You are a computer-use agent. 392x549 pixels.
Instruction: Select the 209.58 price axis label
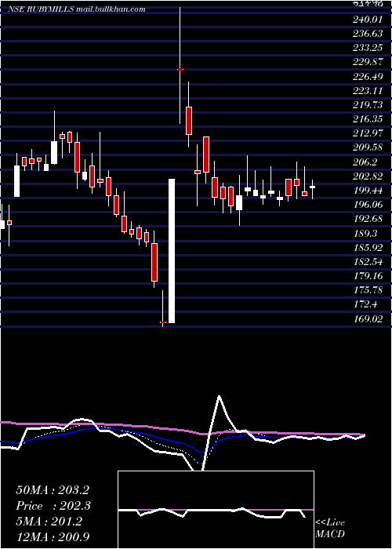pos(368,147)
